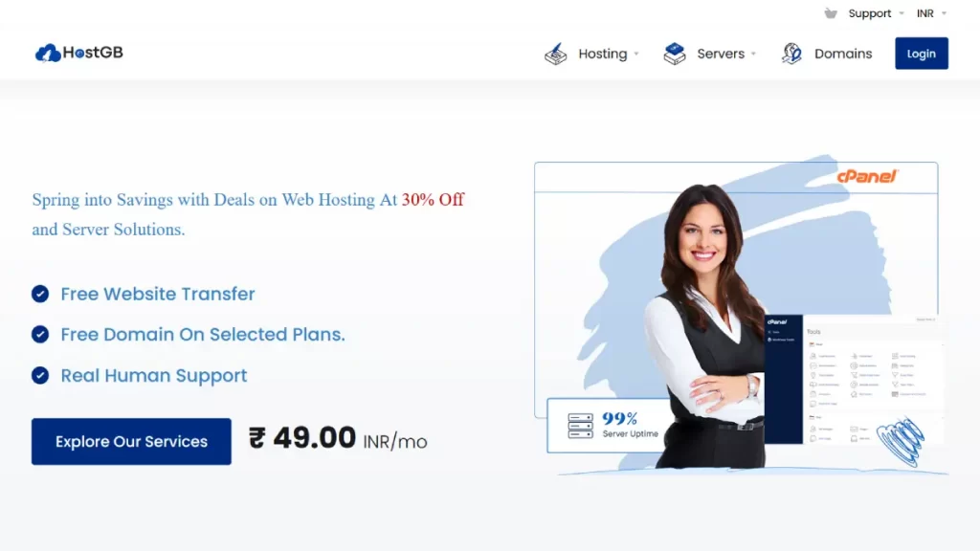
Task: Click the server rack uptime icon
Action: [x=581, y=426]
